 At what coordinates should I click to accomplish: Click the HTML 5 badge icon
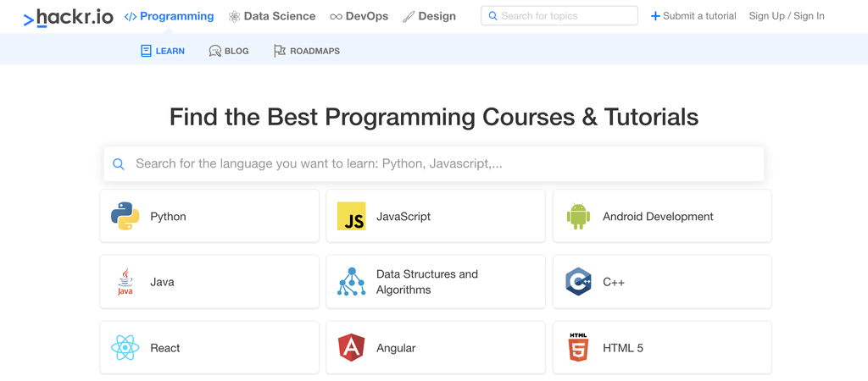[578, 348]
